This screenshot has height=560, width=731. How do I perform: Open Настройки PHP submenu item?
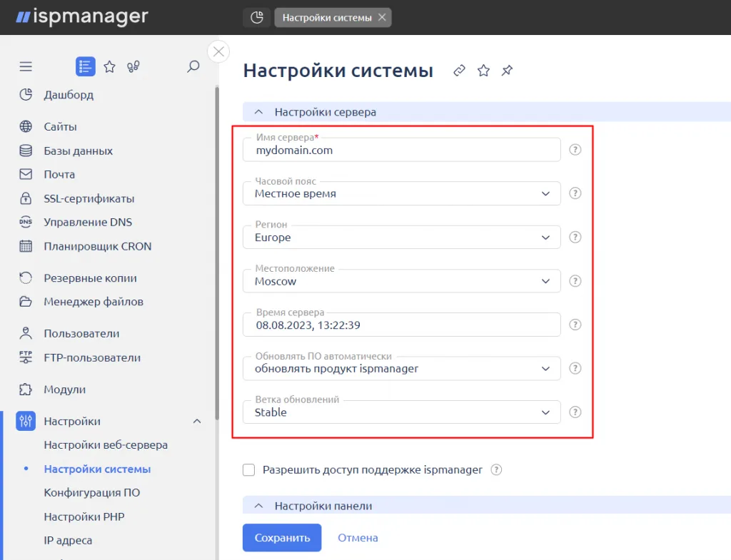[x=84, y=516]
